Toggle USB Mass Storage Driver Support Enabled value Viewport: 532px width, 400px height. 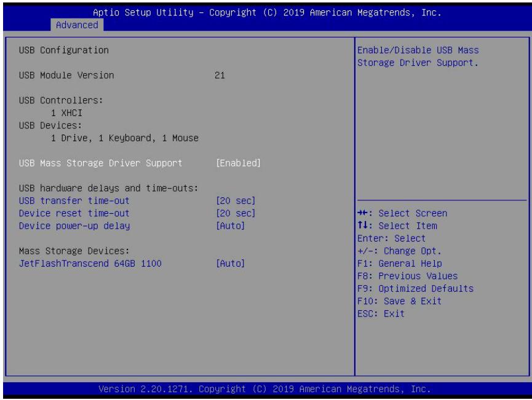click(238, 163)
